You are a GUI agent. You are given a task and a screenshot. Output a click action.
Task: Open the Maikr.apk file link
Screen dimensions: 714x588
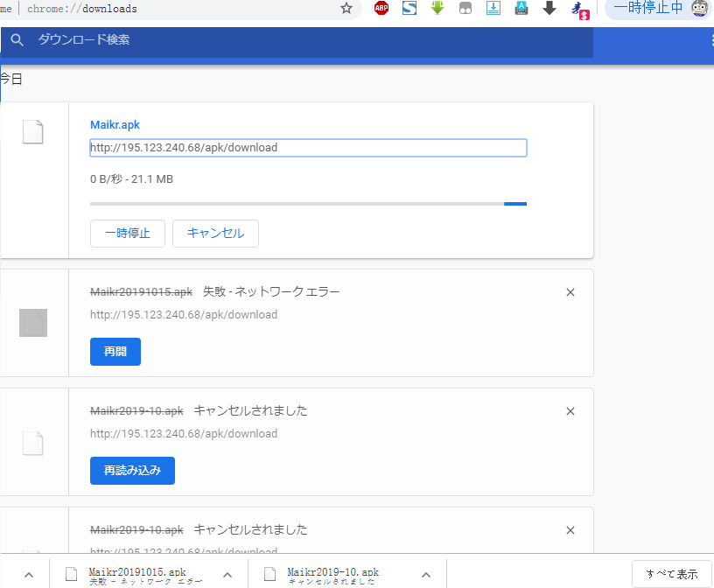[115, 125]
